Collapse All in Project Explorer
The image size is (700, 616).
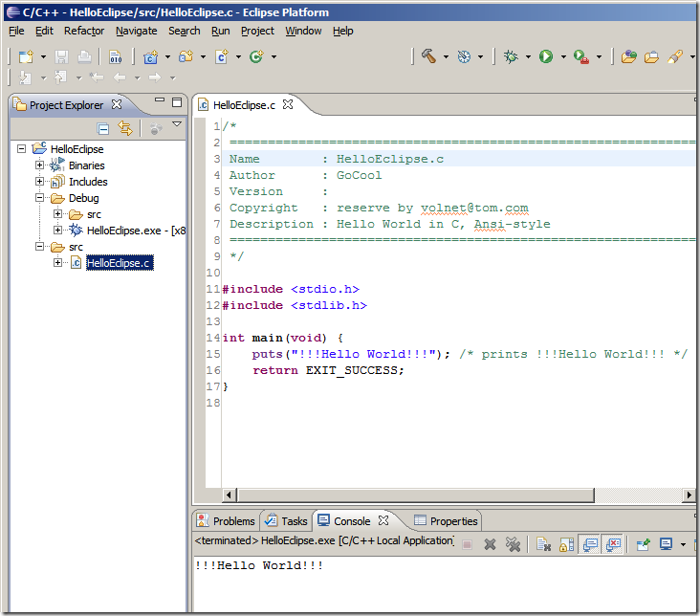pyautogui.click(x=103, y=129)
